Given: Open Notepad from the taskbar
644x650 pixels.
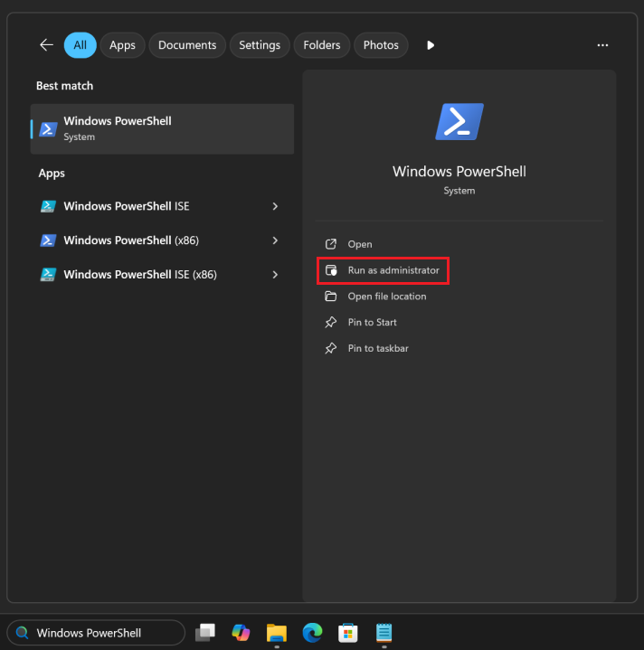Looking at the screenshot, I should click(384, 633).
